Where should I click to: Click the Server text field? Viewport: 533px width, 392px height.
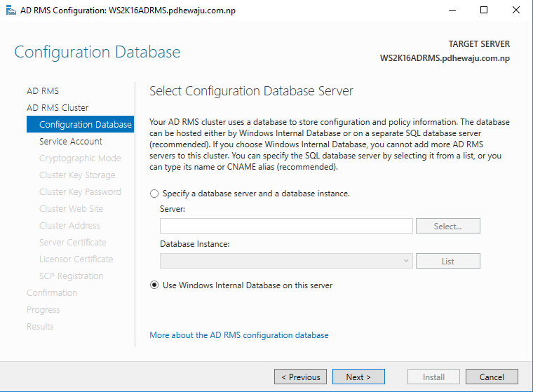coord(286,226)
